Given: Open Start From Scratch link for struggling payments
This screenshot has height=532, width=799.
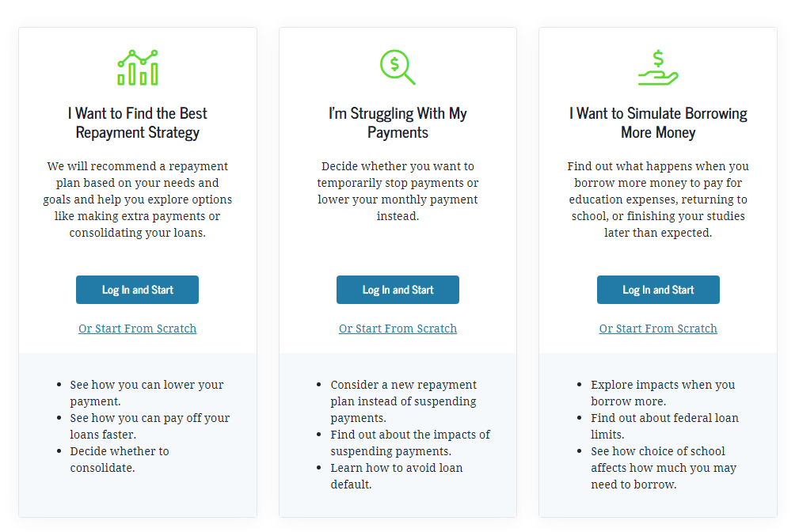Looking at the screenshot, I should coord(398,329).
